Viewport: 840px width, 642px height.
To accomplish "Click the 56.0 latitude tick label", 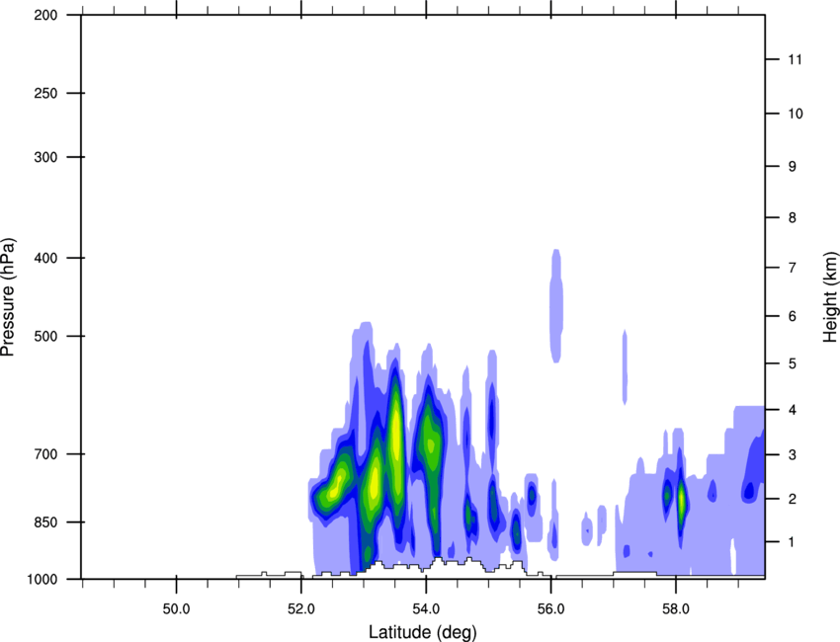I will [551, 609].
